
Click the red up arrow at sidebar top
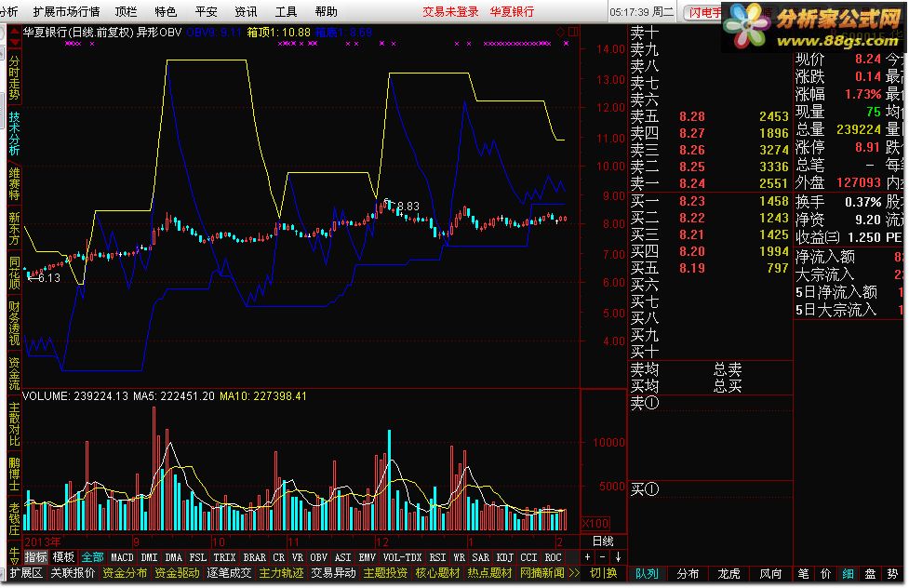[15, 32]
